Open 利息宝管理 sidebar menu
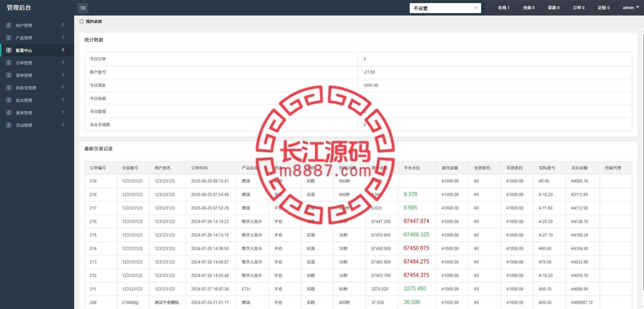Screen dimensions: 644x309 [37, 88]
